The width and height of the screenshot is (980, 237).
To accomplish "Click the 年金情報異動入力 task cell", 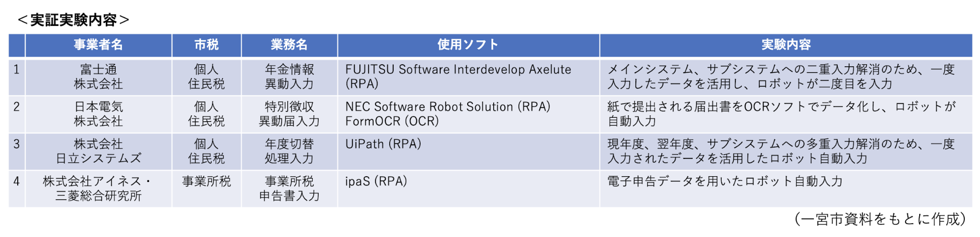I will click(x=289, y=77).
